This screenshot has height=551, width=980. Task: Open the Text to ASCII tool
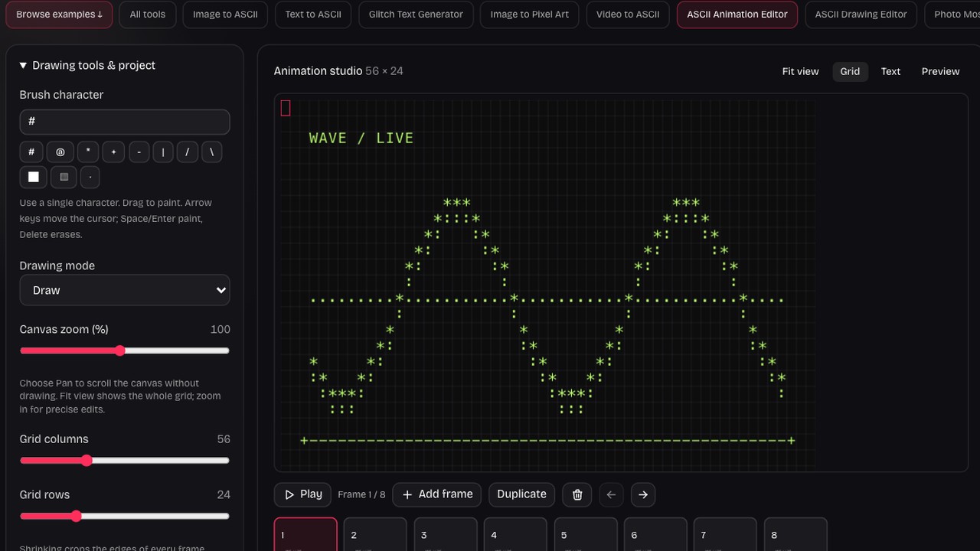coord(313,15)
